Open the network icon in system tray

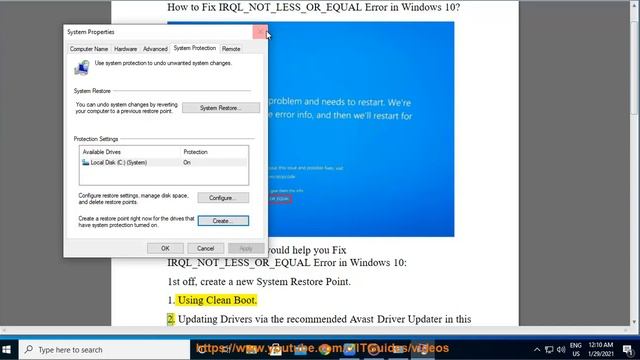[x=549, y=349]
